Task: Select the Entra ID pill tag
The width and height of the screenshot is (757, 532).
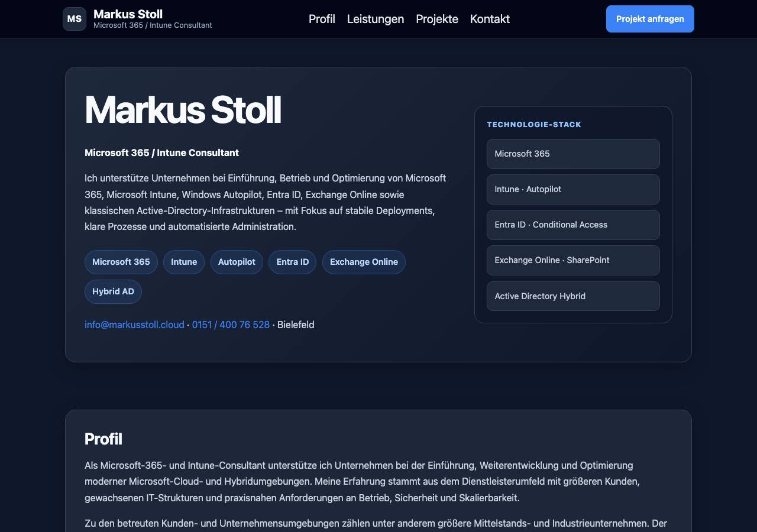Action: pos(293,262)
